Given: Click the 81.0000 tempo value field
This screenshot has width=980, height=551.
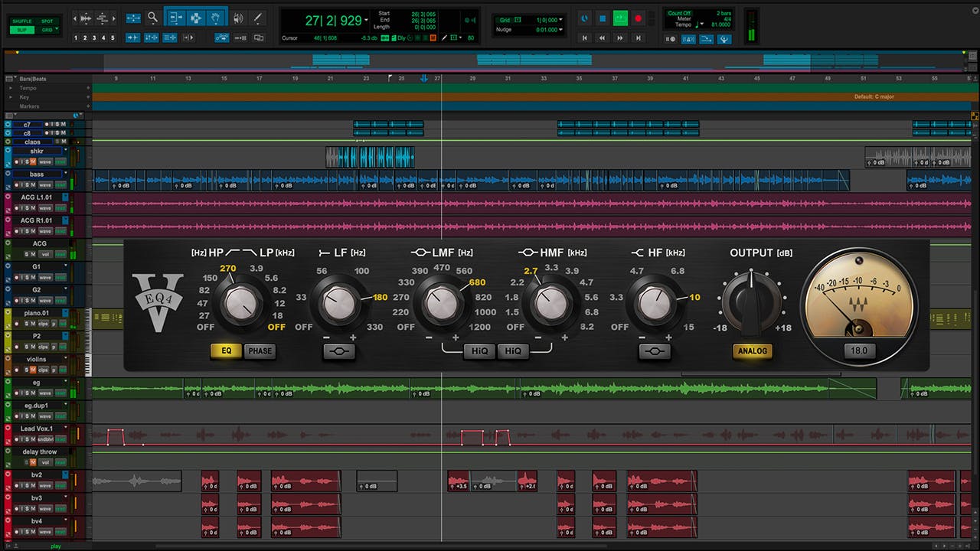Looking at the screenshot, I should pyautogui.click(x=720, y=24).
